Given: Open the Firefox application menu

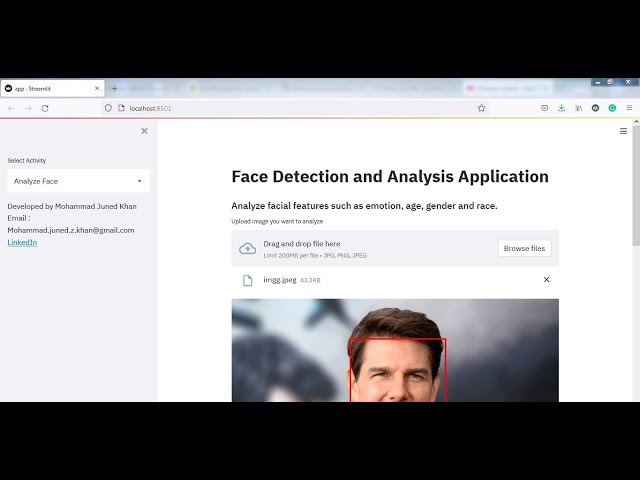Looking at the screenshot, I should [x=629, y=108].
